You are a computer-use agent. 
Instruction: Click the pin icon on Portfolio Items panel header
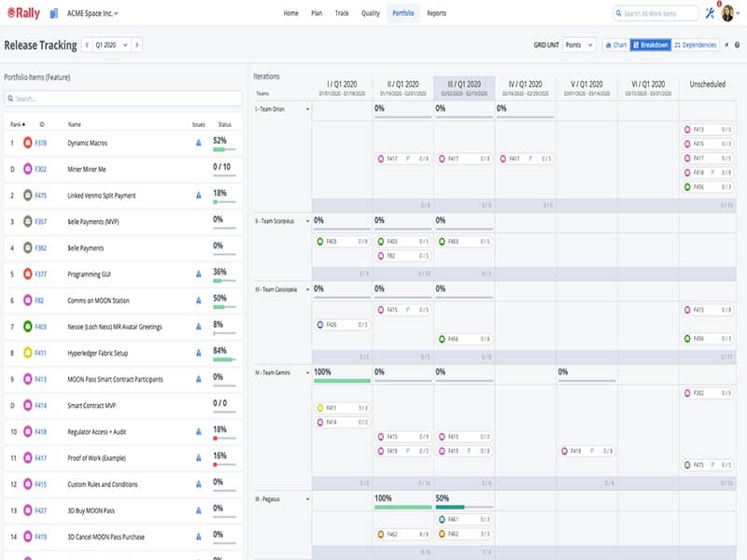pos(726,44)
